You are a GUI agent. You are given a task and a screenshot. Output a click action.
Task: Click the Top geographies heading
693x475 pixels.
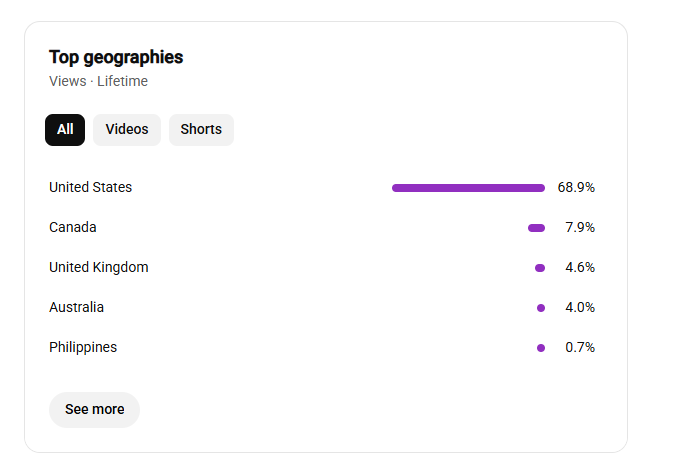coord(116,57)
